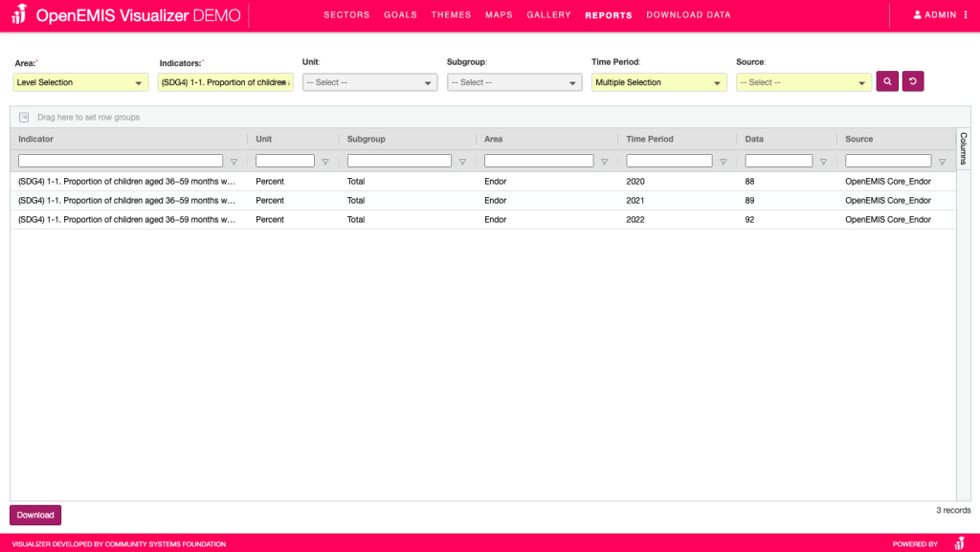Toggle the Columns side panel

click(964, 148)
